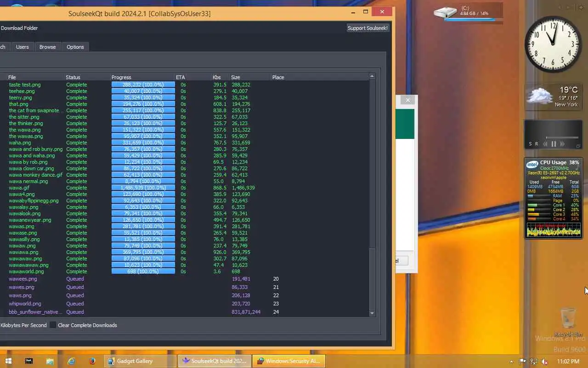Enable Clear Complete Downloads checkbox
The width and height of the screenshot is (588, 368).
click(x=53, y=325)
